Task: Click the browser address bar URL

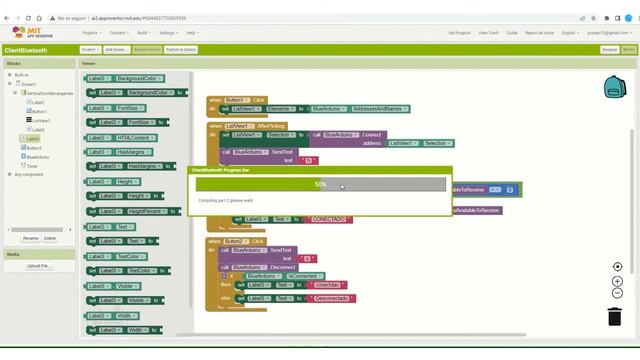Action: click(x=139, y=18)
